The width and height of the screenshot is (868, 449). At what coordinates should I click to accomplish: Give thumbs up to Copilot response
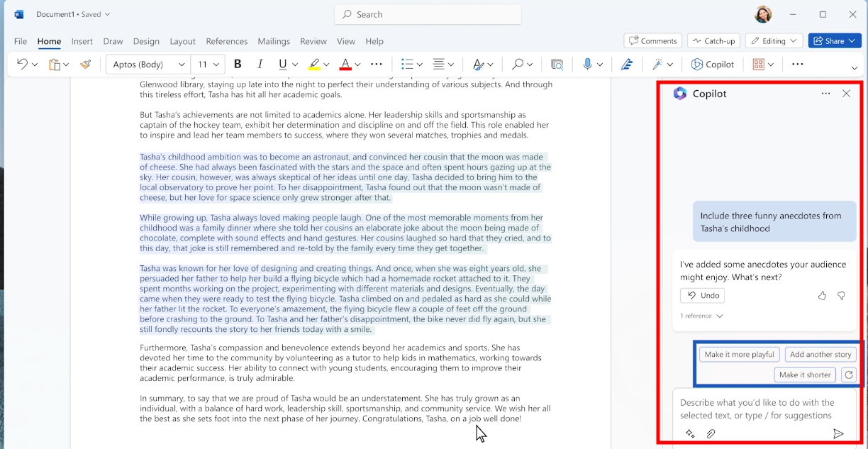[822, 296]
